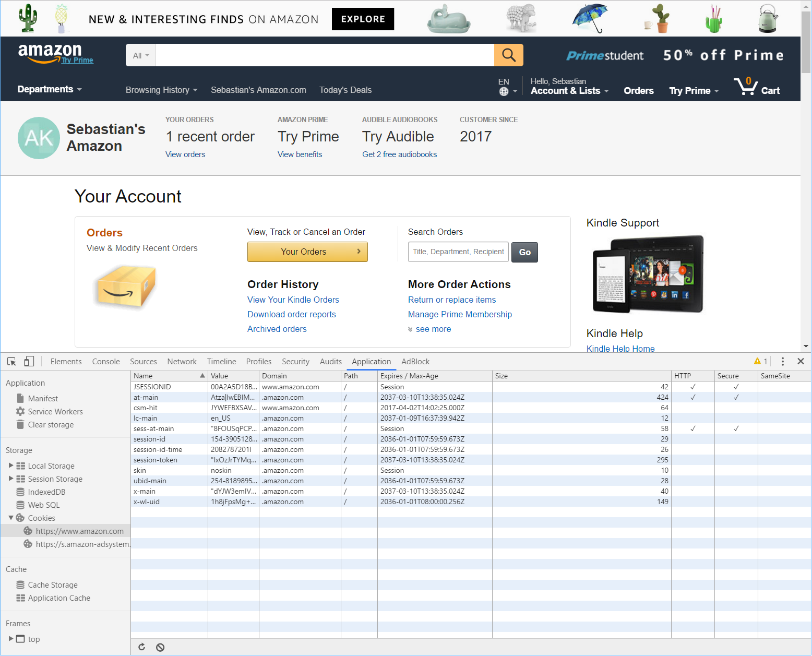The image size is (812, 656).
Task: Click the Kindle Support tablet image
Action: pyautogui.click(x=648, y=275)
